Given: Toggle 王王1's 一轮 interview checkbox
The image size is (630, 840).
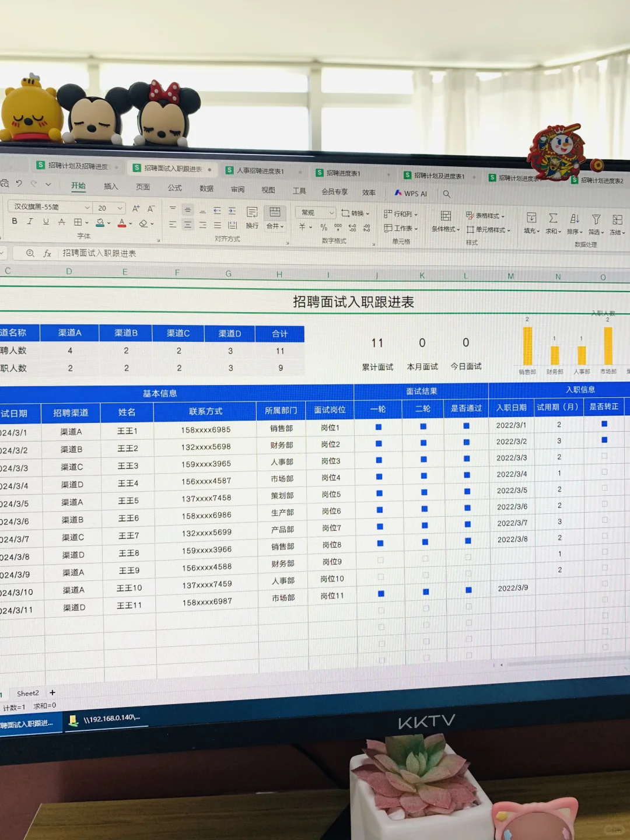Looking at the screenshot, I should [379, 427].
